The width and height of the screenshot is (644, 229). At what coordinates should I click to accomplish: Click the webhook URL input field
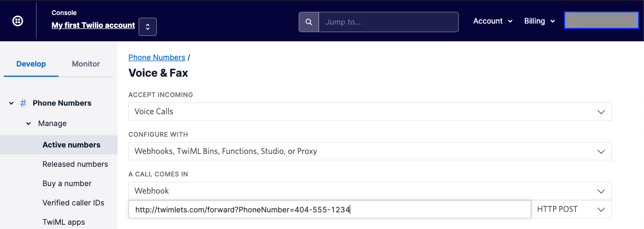[x=329, y=209]
